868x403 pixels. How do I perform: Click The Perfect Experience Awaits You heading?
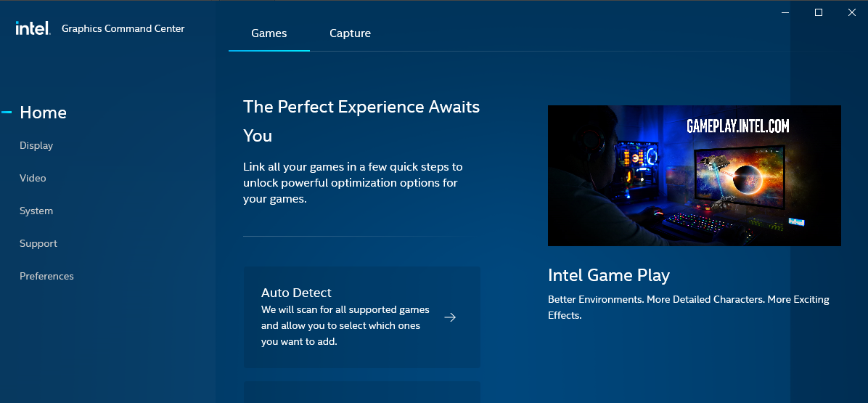pyautogui.click(x=361, y=121)
